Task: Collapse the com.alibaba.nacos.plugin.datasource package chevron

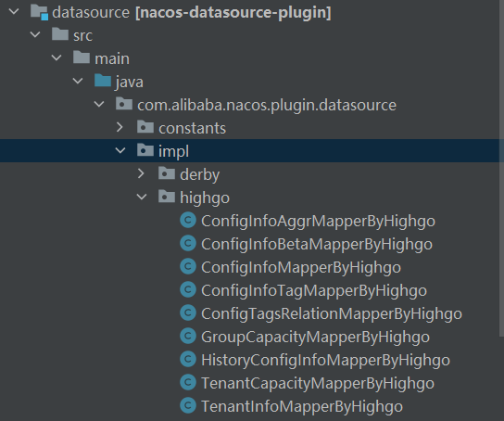Action: click(x=99, y=104)
